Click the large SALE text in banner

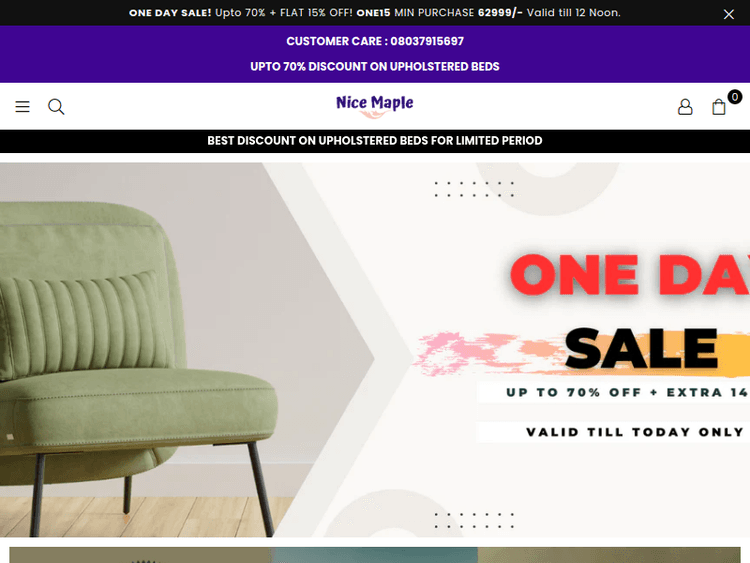point(641,349)
